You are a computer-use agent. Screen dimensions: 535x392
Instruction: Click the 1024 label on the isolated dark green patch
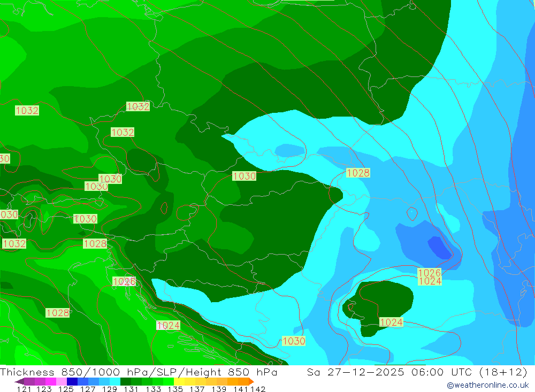pyautogui.click(x=391, y=322)
